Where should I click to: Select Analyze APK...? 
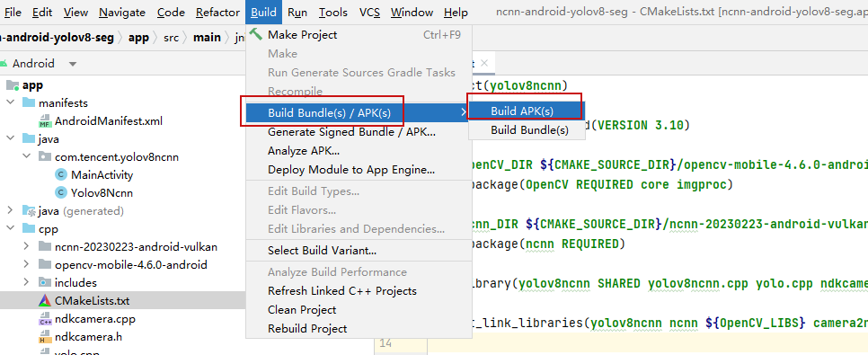[359, 151]
